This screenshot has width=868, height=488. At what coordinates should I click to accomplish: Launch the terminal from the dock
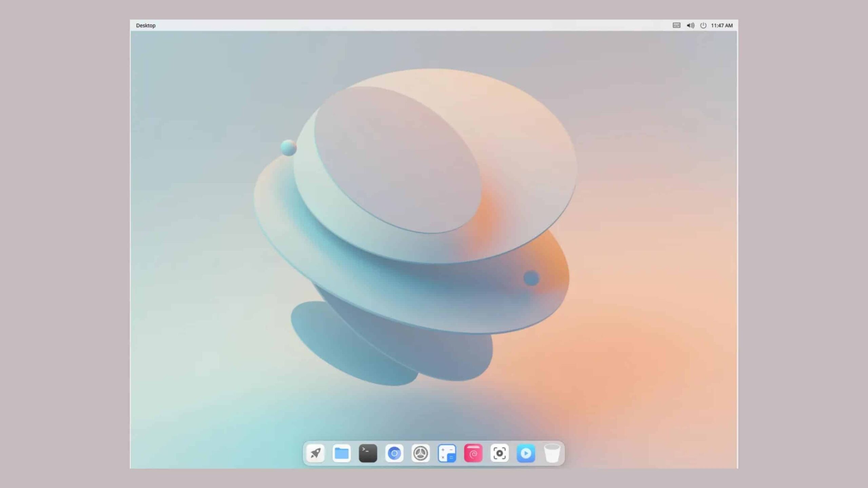point(368,453)
